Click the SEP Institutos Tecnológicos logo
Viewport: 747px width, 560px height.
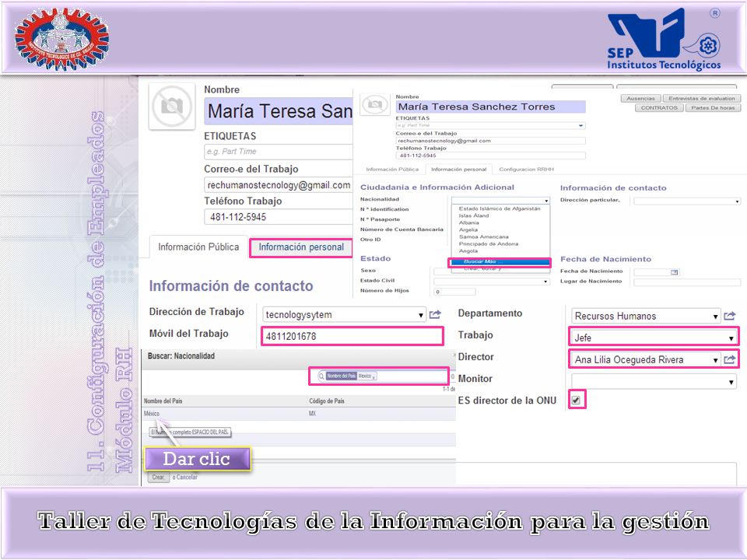click(x=664, y=40)
